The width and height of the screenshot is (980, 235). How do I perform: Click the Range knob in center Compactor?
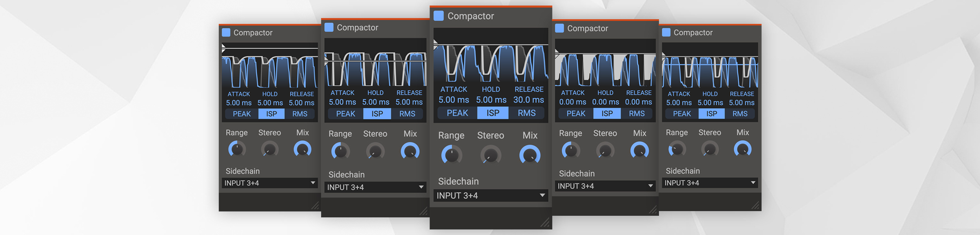pyautogui.click(x=452, y=155)
